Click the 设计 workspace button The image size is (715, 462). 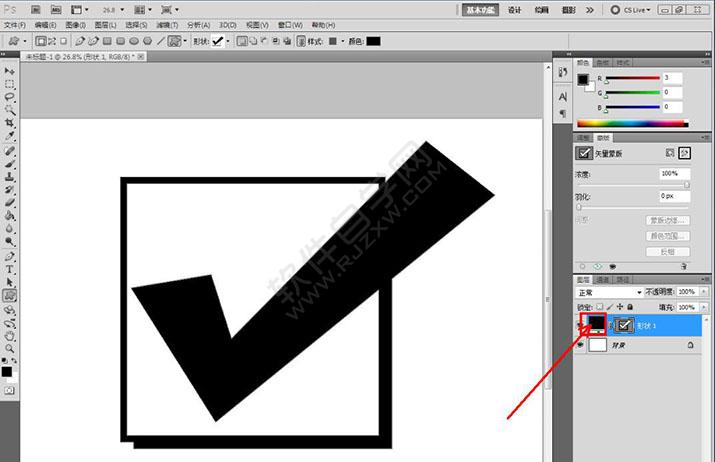pos(514,9)
